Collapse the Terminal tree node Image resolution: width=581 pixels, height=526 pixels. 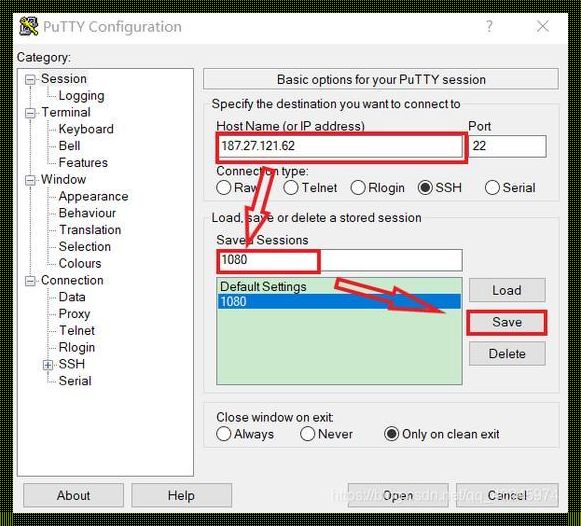(30, 113)
